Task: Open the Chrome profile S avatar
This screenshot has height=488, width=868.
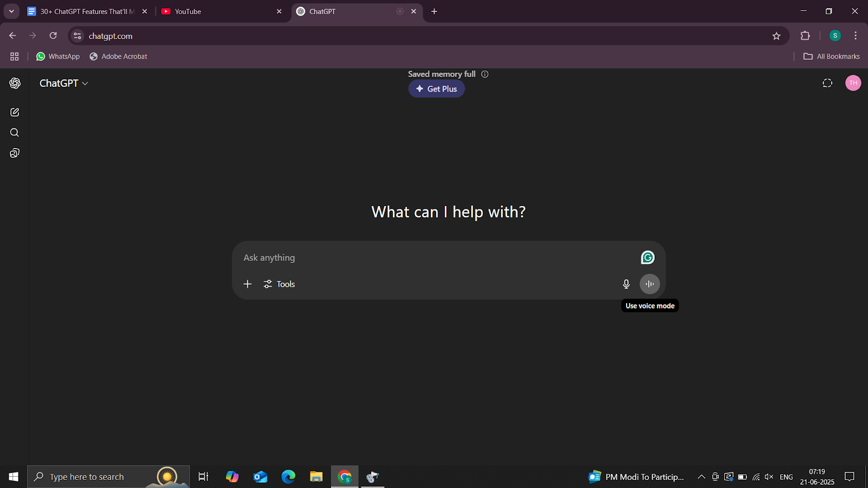Action: (835, 36)
